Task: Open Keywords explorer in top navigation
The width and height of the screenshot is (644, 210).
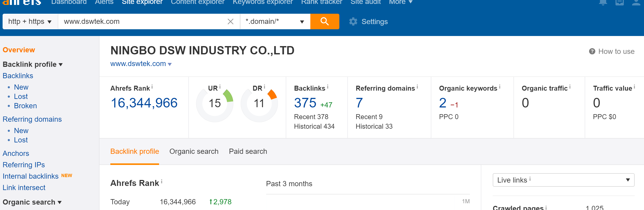Action: pyautogui.click(x=263, y=2)
